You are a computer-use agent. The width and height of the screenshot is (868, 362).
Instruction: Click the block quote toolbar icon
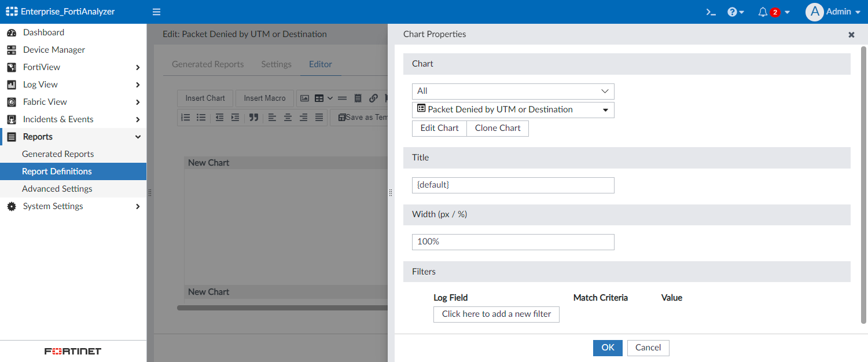(253, 117)
